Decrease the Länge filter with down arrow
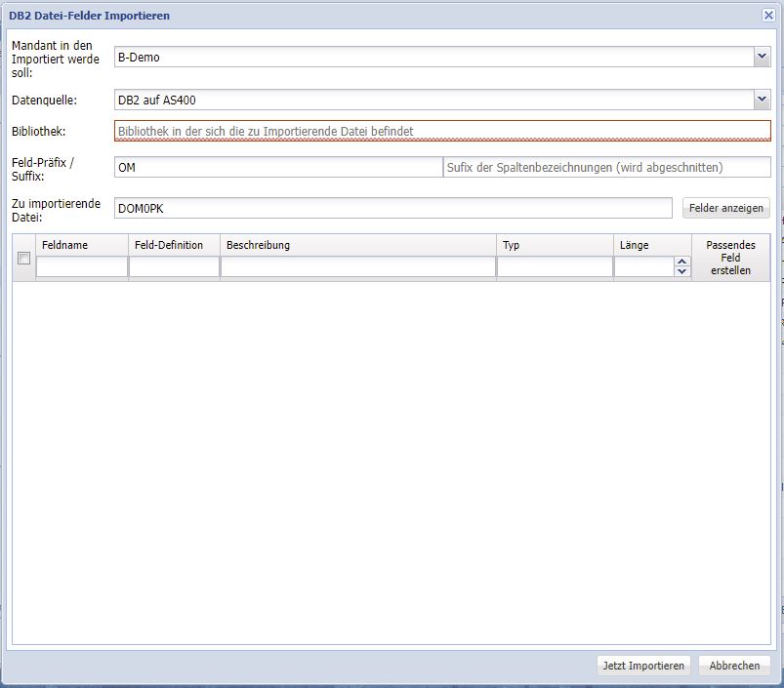This screenshot has height=688, width=784. tap(681, 272)
